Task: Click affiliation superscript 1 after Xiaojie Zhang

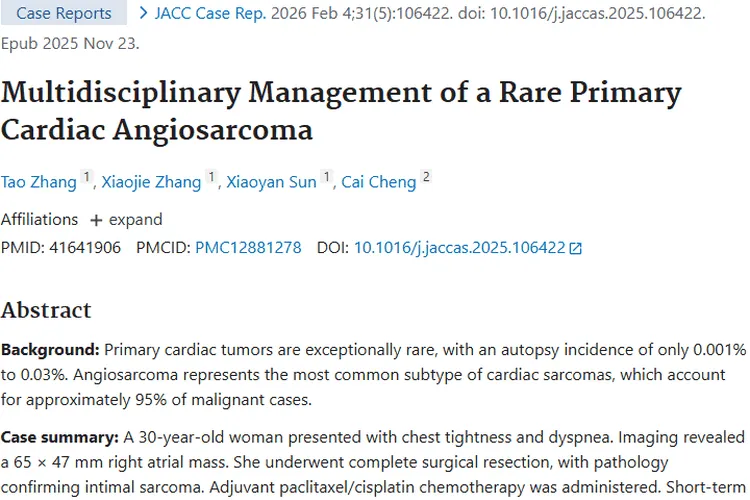Action: [x=211, y=178]
